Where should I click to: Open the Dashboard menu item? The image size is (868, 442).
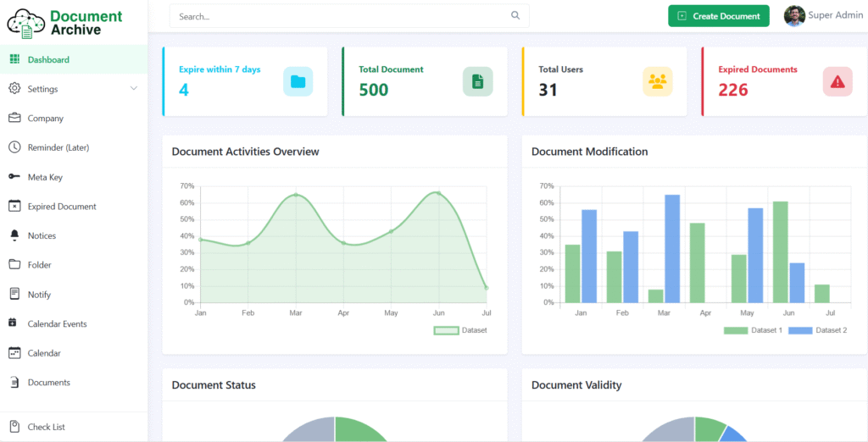(x=74, y=59)
